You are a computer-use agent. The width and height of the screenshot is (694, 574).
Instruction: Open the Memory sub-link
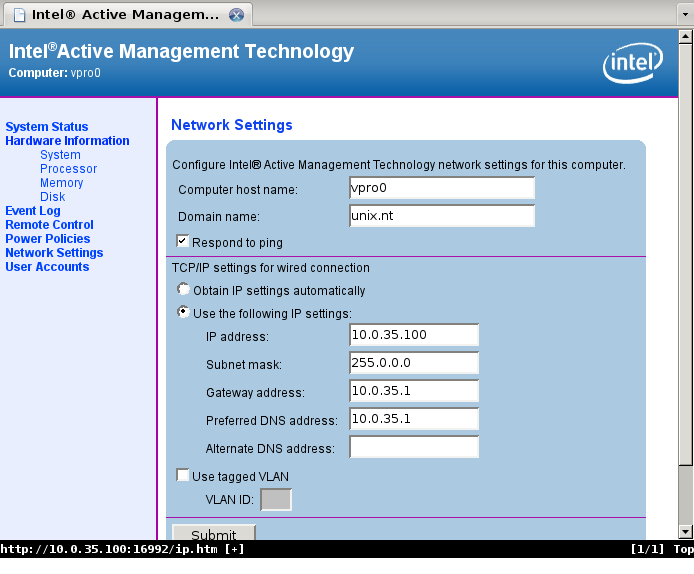point(62,183)
